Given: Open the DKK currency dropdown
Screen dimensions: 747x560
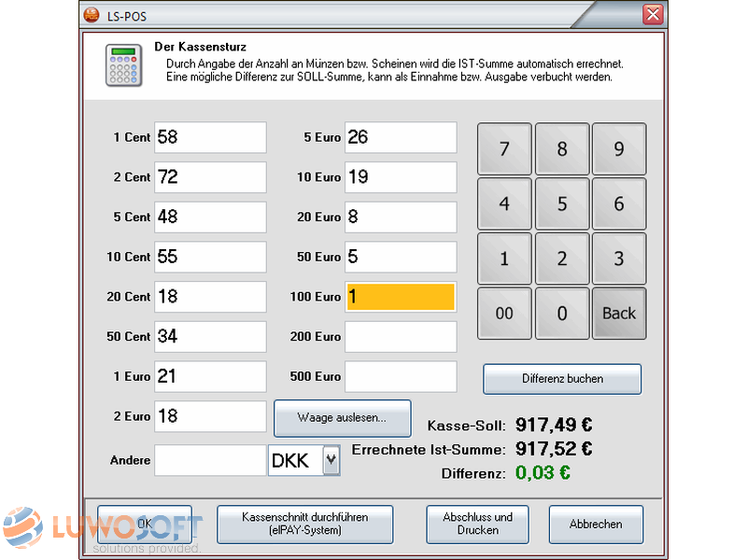Looking at the screenshot, I should [331, 460].
